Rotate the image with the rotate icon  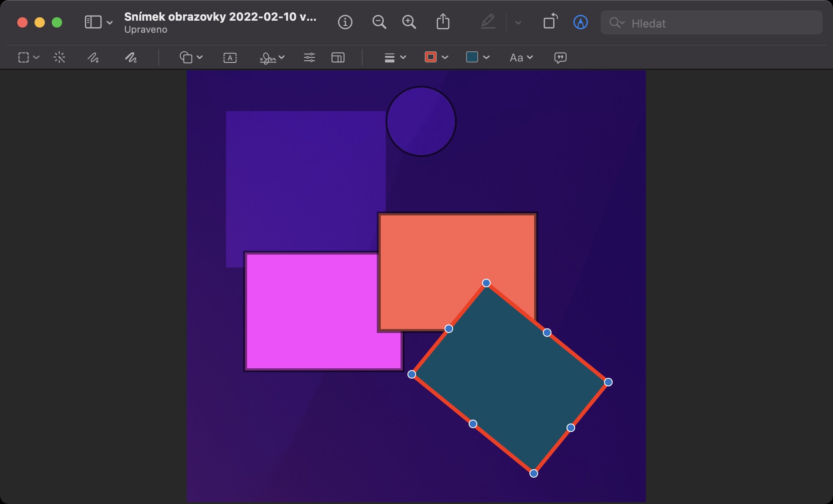pyautogui.click(x=550, y=22)
